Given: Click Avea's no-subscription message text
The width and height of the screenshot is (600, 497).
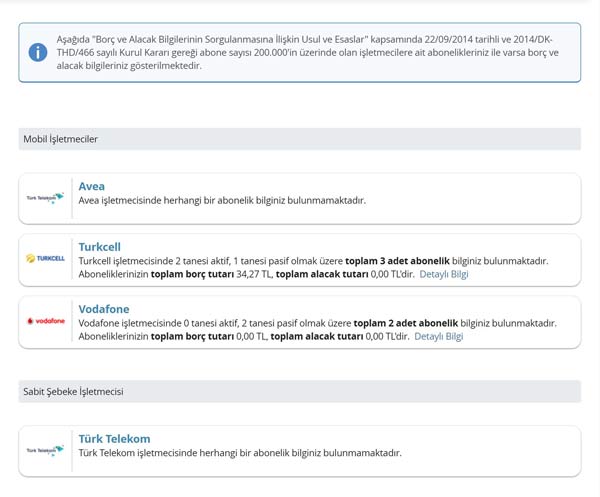Looking at the screenshot, I should (222, 200).
